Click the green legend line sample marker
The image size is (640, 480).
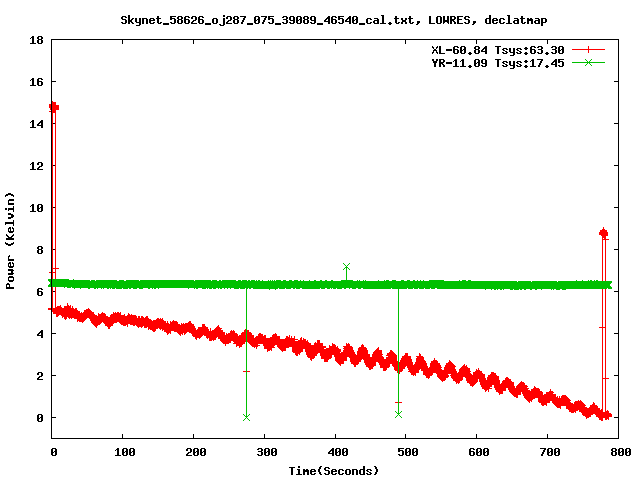click(x=588, y=62)
